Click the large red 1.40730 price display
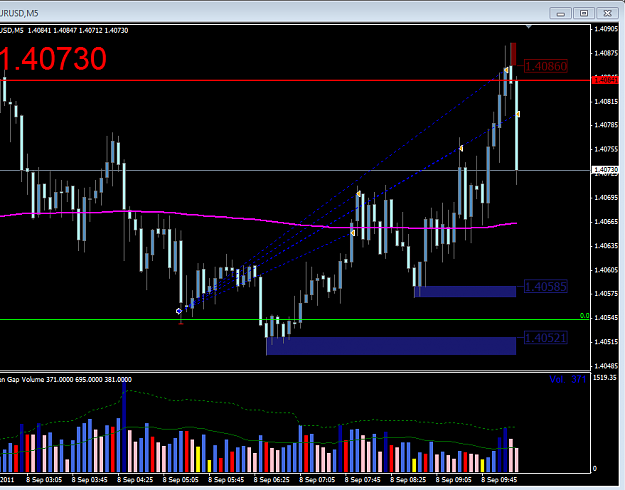The image size is (625, 490). coord(53,59)
